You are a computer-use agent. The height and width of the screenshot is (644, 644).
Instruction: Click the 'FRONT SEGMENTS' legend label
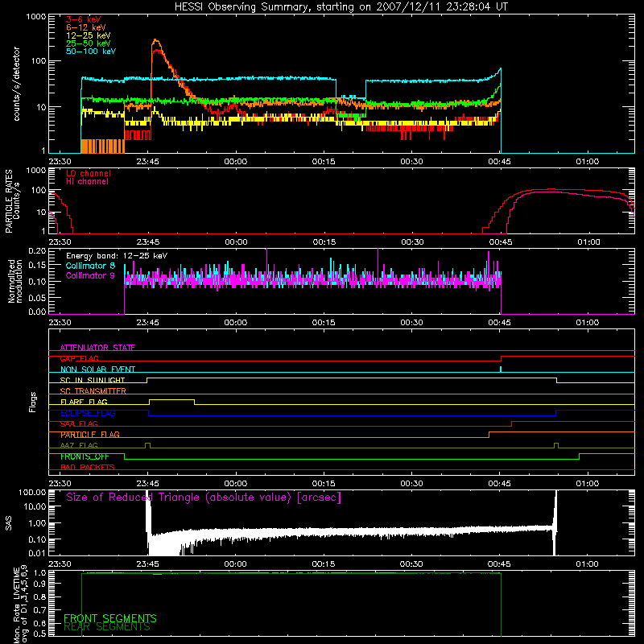pyautogui.click(x=110, y=618)
